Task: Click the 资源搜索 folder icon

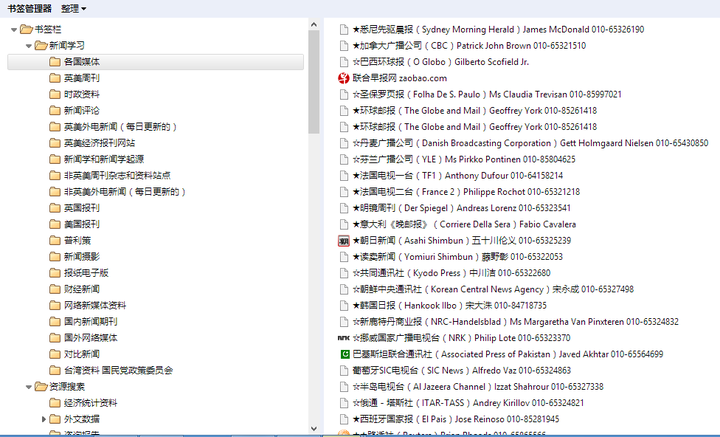Action: pyautogui.click(x=41, y=387)
